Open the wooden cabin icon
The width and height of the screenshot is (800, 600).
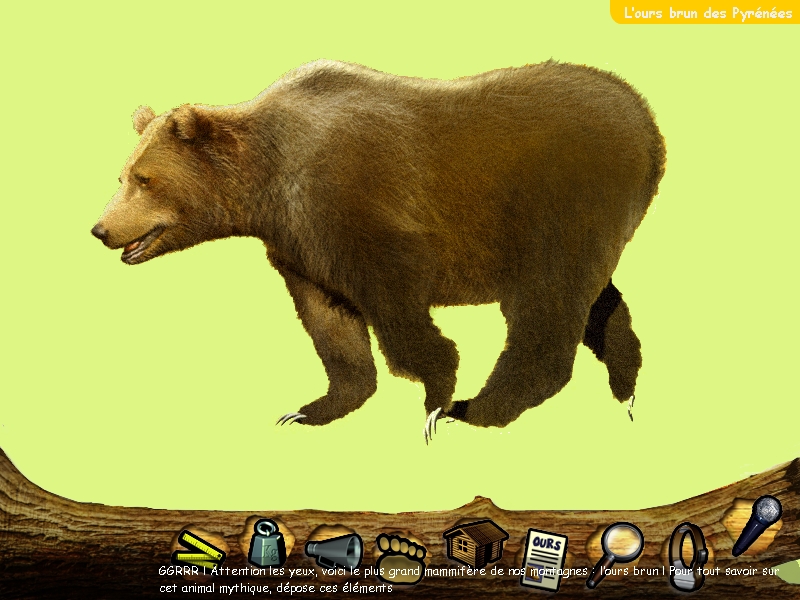coord(475,542)
